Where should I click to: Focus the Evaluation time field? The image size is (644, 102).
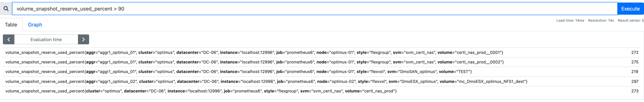(x=46, y=39)
